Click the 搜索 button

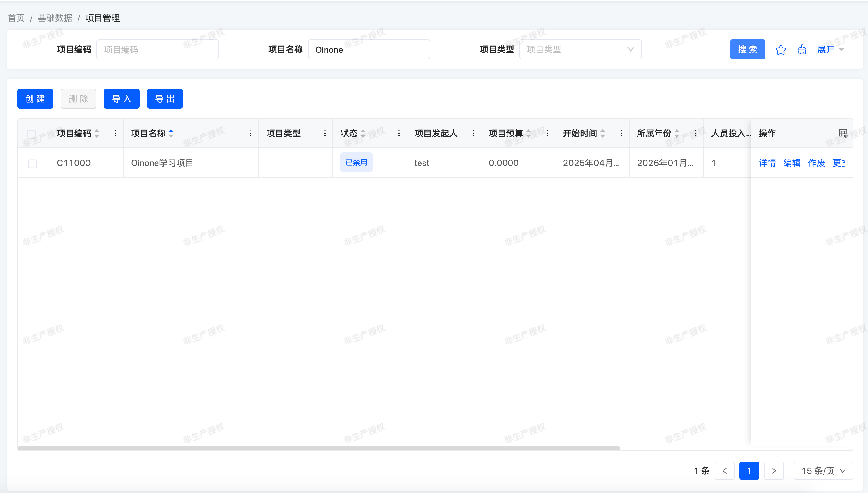(747, 50)
